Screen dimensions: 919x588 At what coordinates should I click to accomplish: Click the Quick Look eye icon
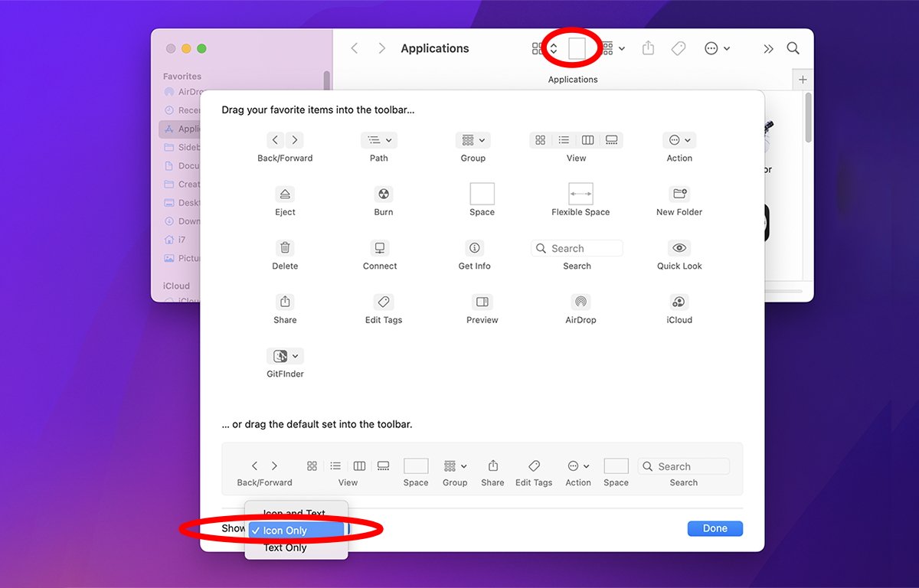click(x=679, y=248)
